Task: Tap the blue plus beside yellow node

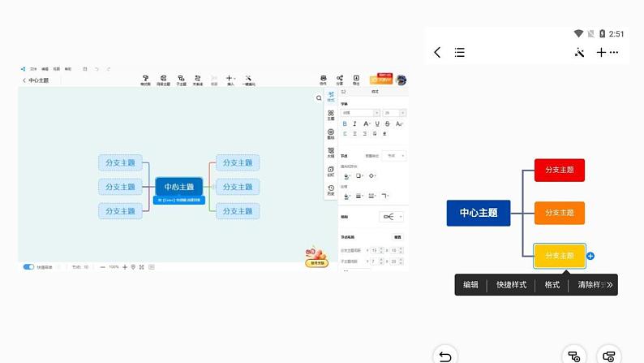Action: point(590,256)
